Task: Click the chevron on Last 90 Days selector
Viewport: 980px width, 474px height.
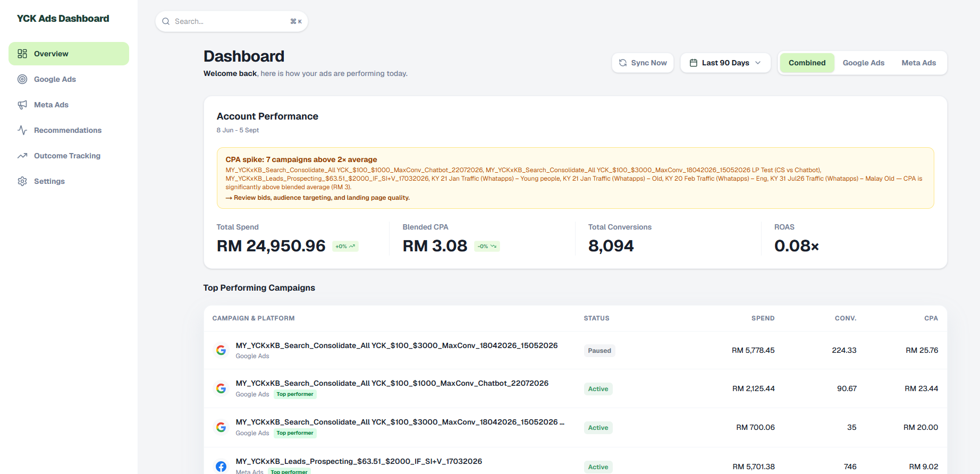Action: (758, 63)
